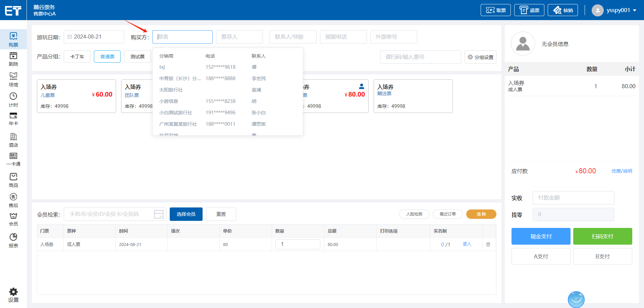
Task: Choose 小游信息 from the distributor dropdown list
Action: coord(169,101)
